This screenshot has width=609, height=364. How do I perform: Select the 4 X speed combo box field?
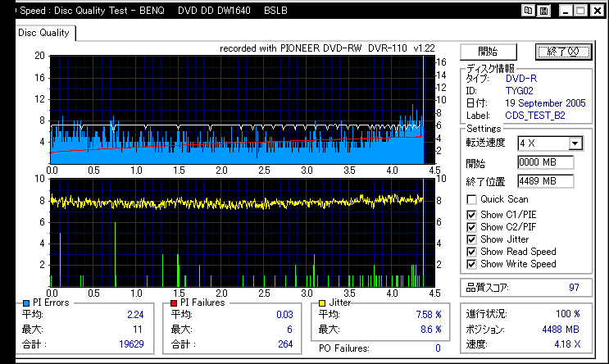click(x=550, y=143)
